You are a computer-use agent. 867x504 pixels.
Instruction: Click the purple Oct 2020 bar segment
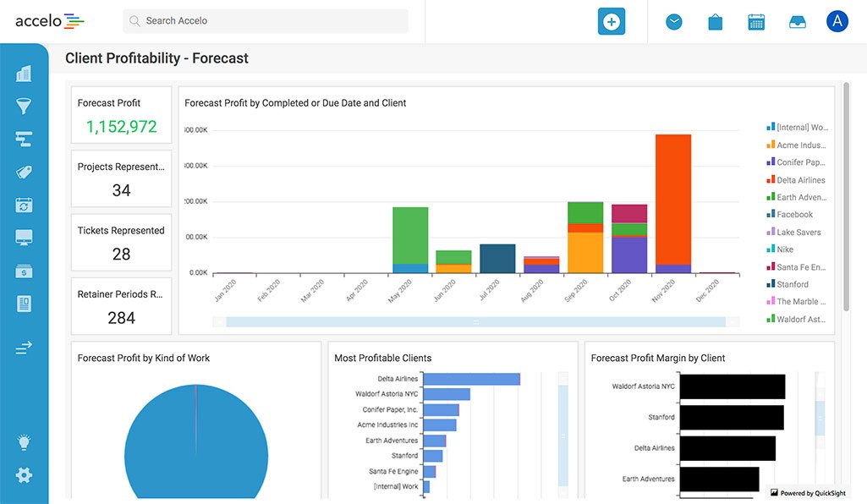[629, 255]
